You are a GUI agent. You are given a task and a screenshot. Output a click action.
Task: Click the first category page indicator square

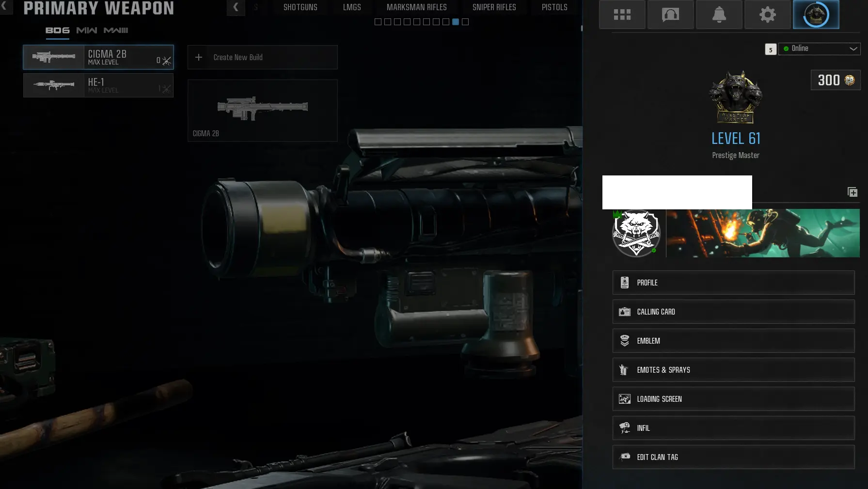click(378, 22)
